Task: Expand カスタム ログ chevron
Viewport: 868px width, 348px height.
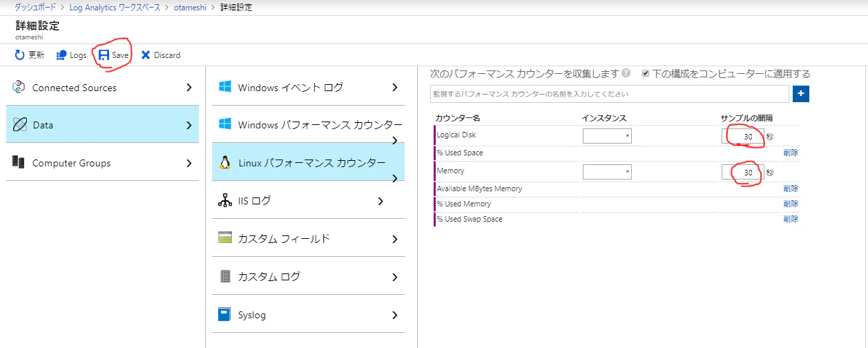Action: pyautogui.click(x=395, y=277)
